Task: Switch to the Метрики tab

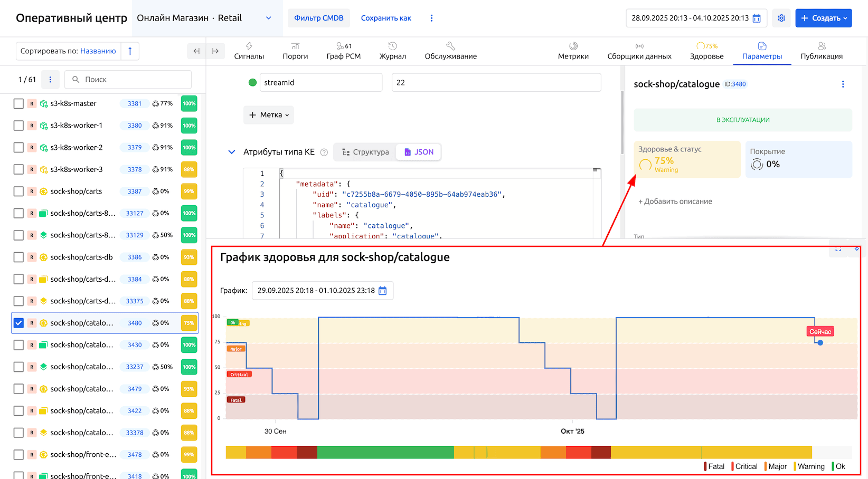Action: (573, 51)
